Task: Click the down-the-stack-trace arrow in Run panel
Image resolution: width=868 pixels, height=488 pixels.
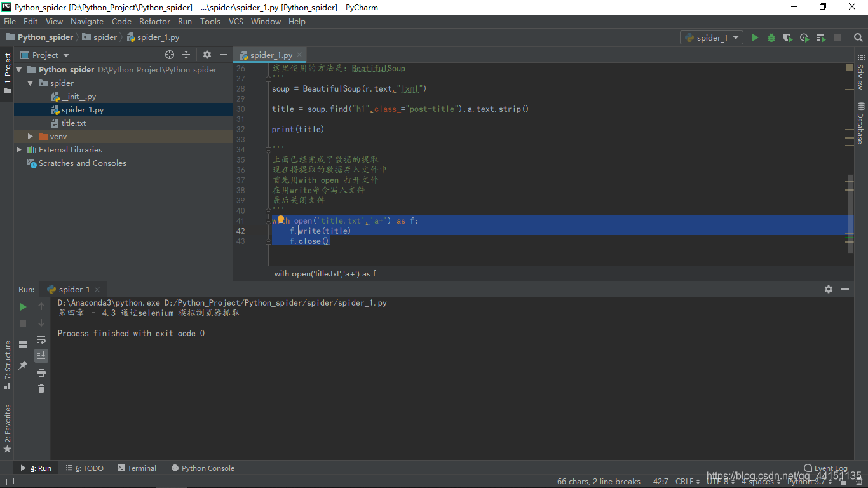Action: click(x=41, y=323)
